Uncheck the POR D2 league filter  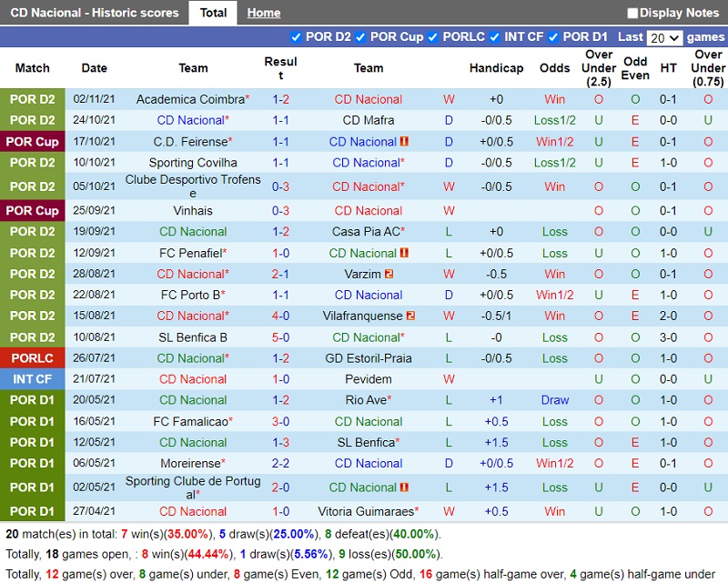(x=295, y=37)
